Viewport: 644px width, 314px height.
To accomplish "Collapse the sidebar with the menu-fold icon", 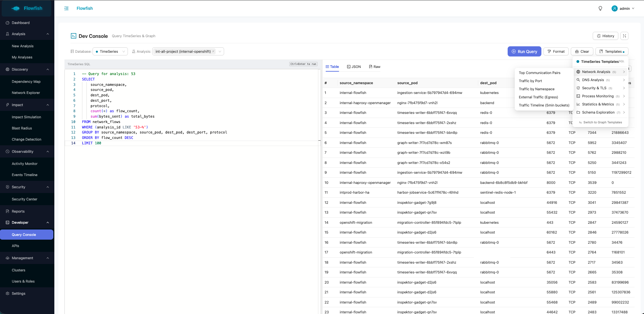I will [66, 8].
